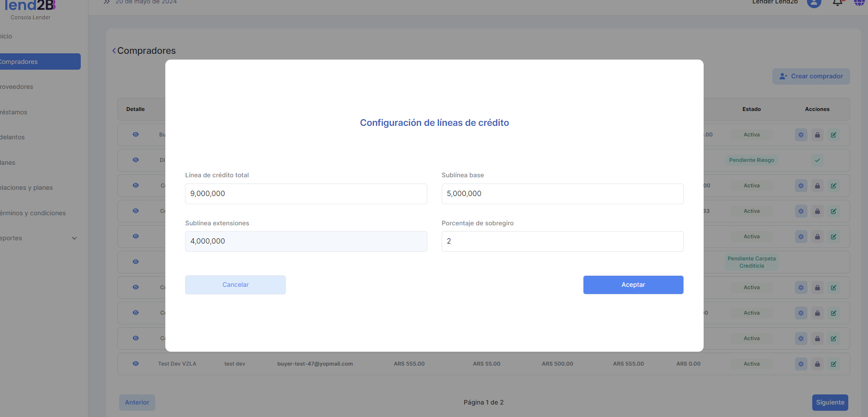Screen dimensions: 868x417
Task: Click eye icon in Pendiente Carpeta Crediticia row
Action: click(136, 262)
